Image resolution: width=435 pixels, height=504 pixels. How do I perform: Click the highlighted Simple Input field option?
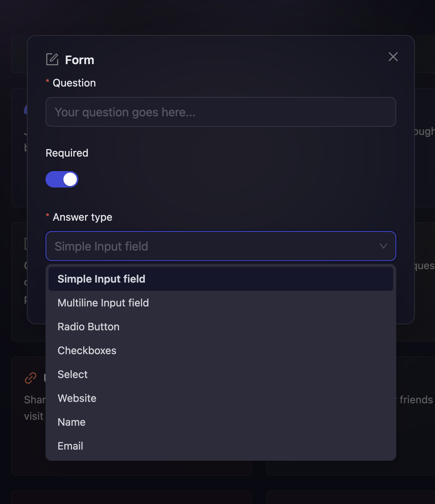pos(101,278)
